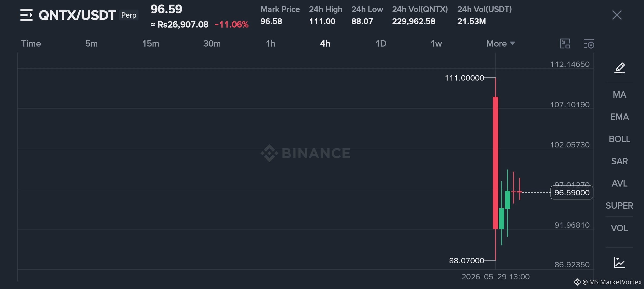Open the chart layout shrink icon
The height and width of the screenshot is (289, 644).
pyautogui.click(x=565, y=44)
